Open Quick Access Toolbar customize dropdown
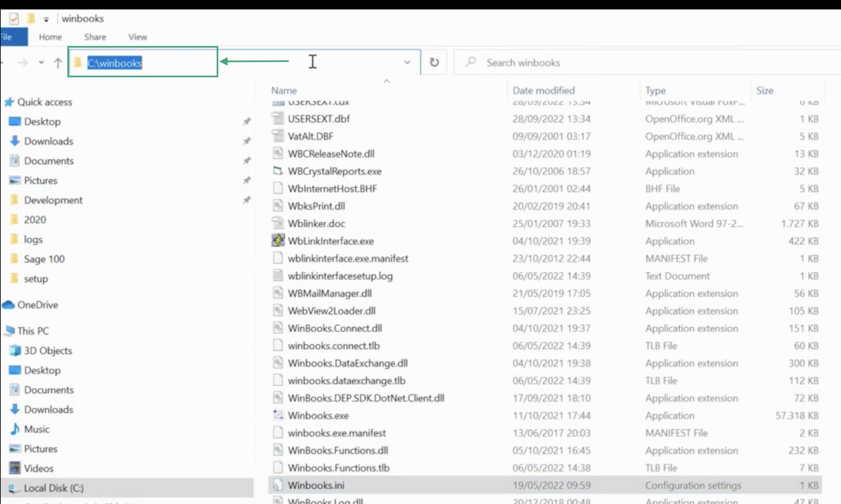The image size is (841, 504). point(46,19)
